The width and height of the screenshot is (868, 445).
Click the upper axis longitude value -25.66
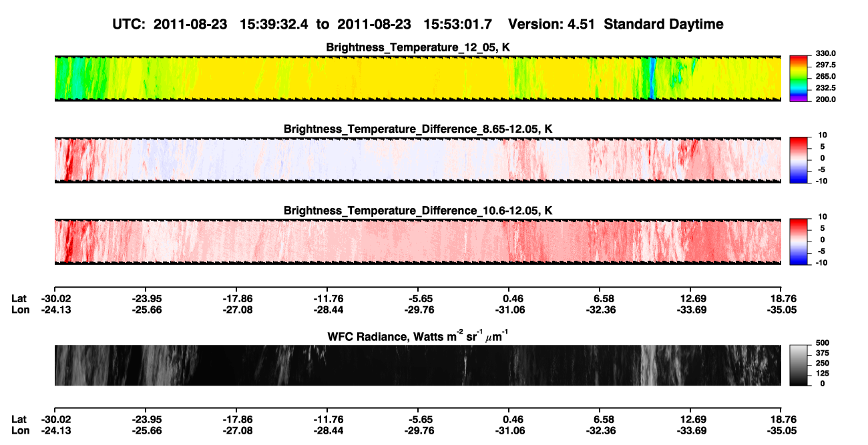(146, 310)
